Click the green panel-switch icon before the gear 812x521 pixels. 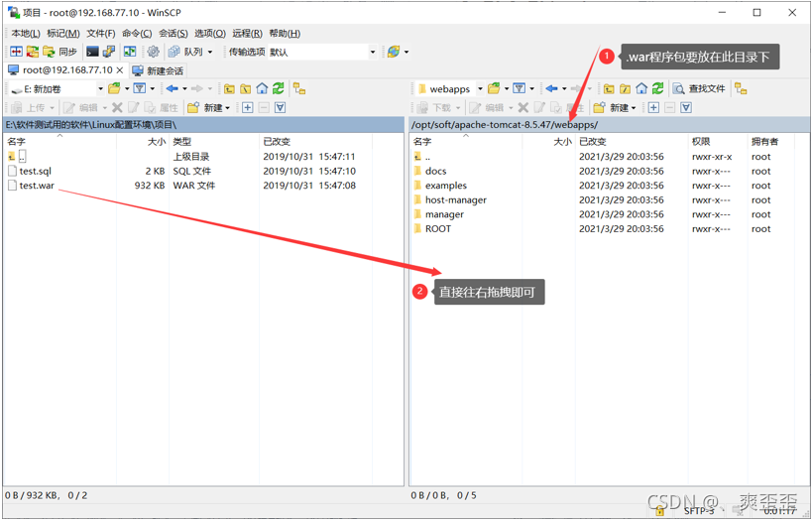pyautogui.click(x=130, y=52)
